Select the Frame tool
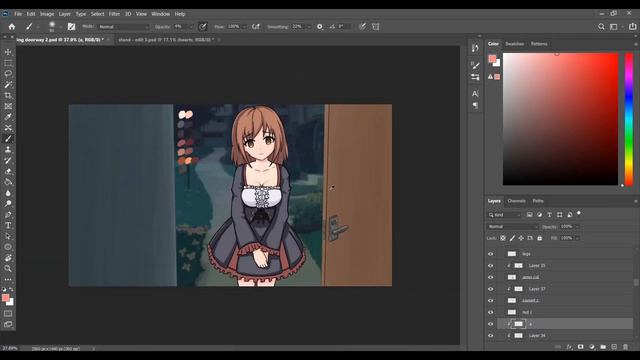This screenshot has height=360, width=640. [x=8, y=106]
